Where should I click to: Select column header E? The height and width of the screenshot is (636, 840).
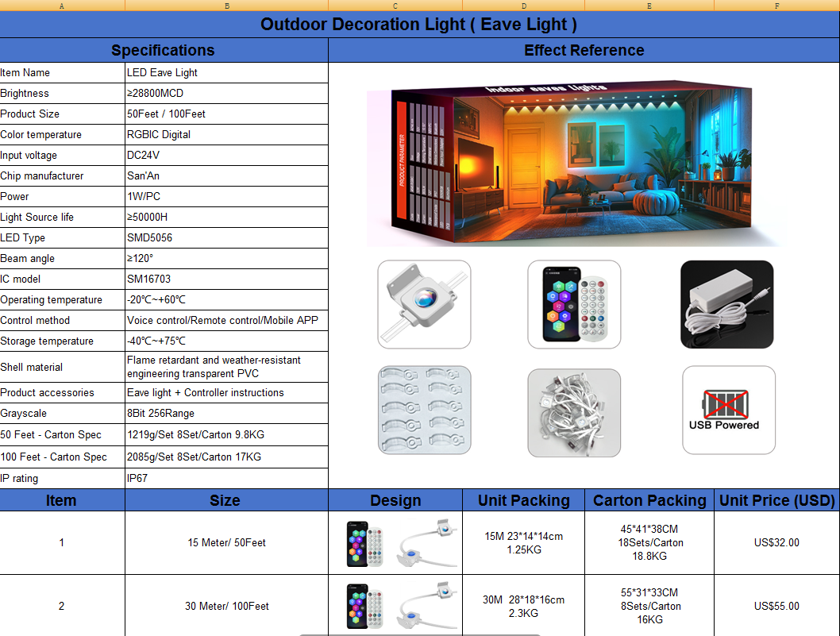tap(649, 6)
